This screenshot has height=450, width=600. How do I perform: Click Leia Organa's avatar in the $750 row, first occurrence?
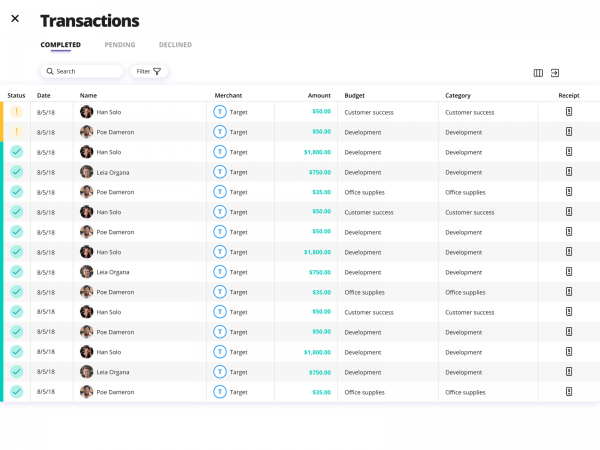click(x=87, y=172)
